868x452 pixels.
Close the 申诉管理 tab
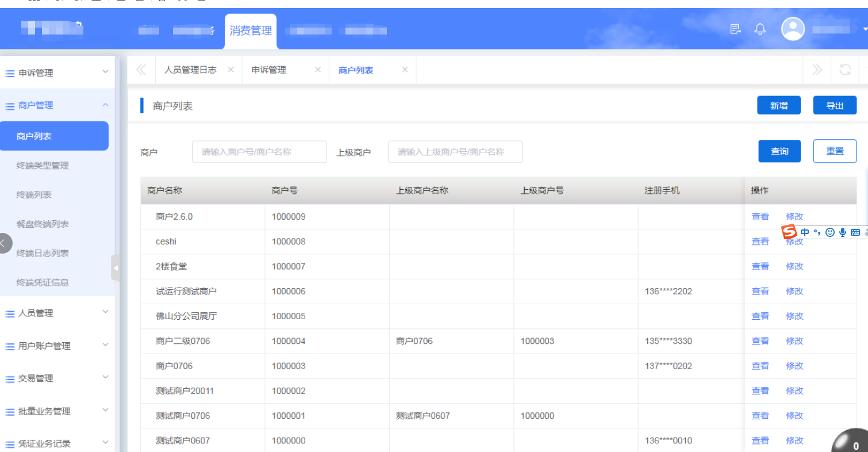(317, 70)
